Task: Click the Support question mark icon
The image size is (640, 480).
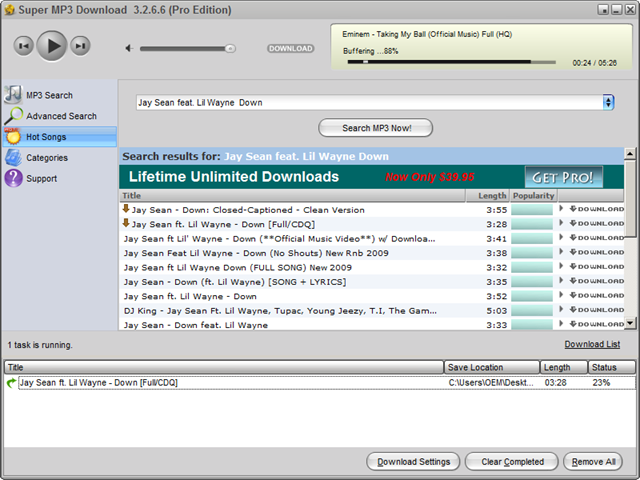Action: (13, 178)
